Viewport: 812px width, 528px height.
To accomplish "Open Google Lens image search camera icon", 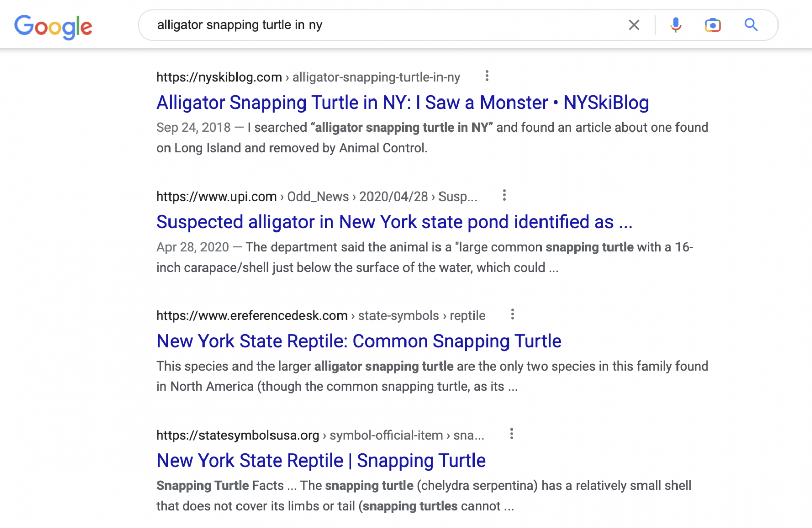I will [x=713, y=24].
